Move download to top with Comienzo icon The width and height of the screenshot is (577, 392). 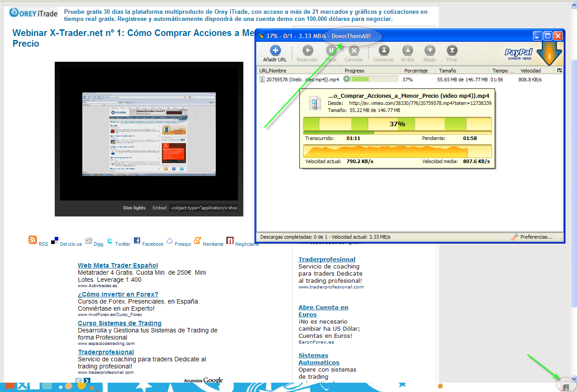(x=383, y=50)
